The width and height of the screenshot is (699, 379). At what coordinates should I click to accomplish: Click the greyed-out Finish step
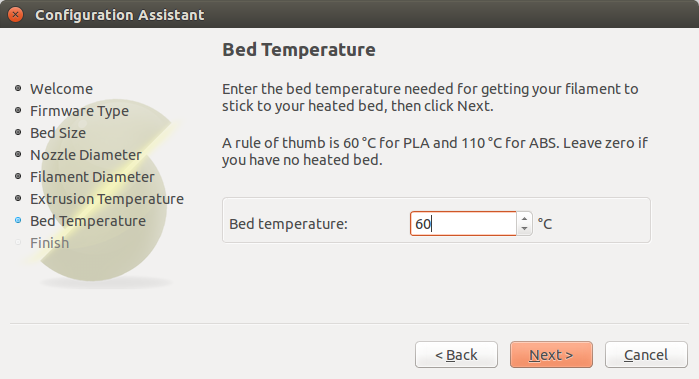pyautogui.click(x=49, y=243)
